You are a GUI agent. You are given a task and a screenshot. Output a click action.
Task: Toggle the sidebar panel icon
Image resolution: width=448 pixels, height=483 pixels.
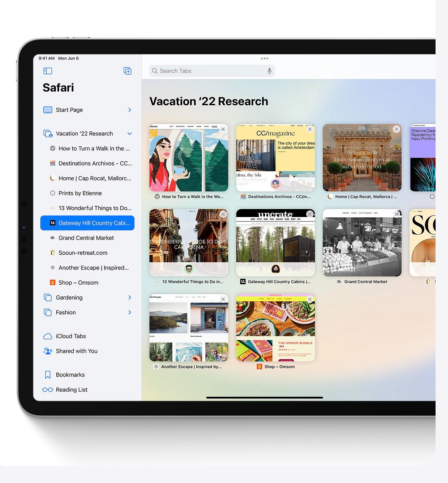[48, 71]
